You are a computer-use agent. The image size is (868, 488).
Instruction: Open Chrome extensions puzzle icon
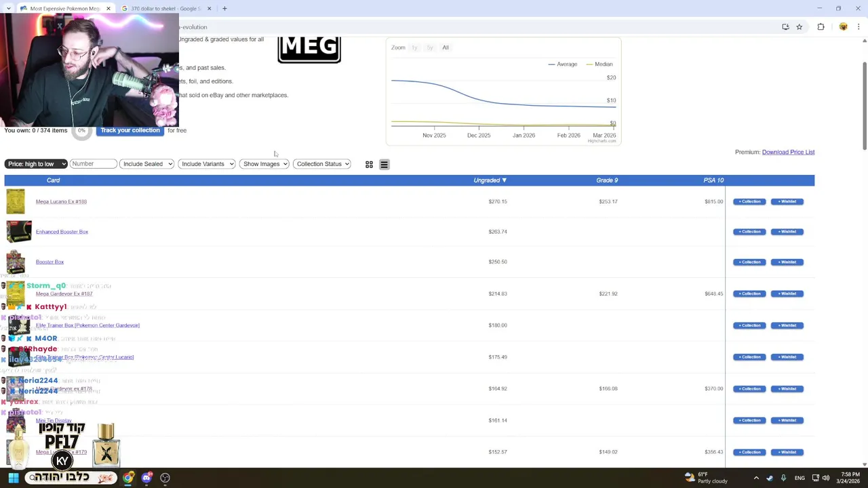[821, 27]
